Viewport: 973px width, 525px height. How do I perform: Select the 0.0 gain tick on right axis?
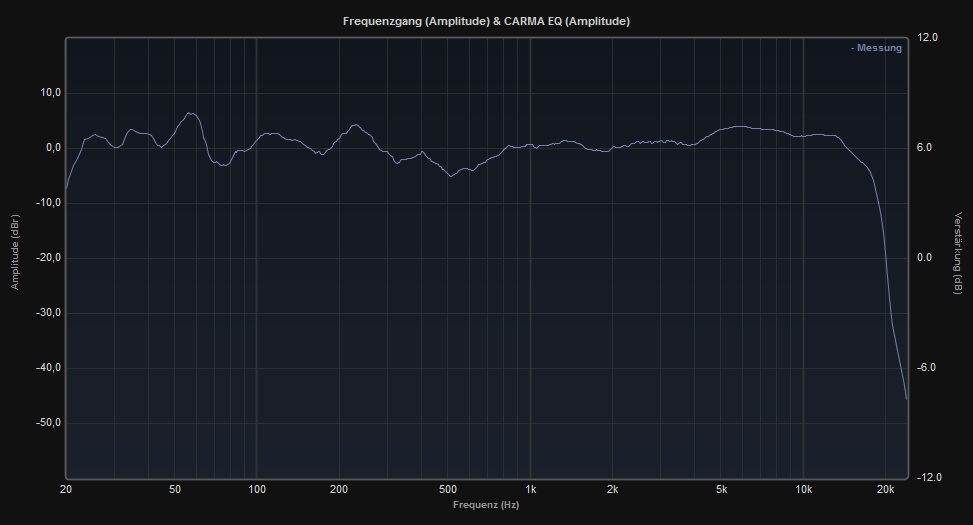pyautogui.click(x=927, y=258)
